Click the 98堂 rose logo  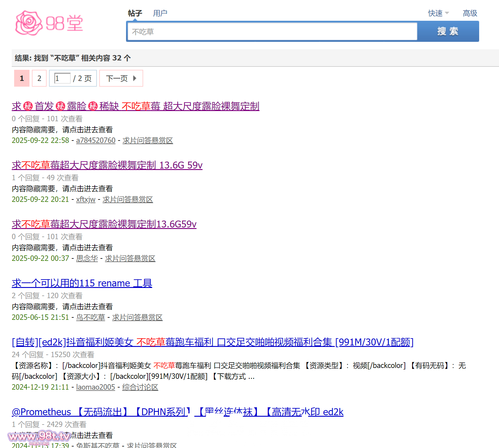point(49,23)
